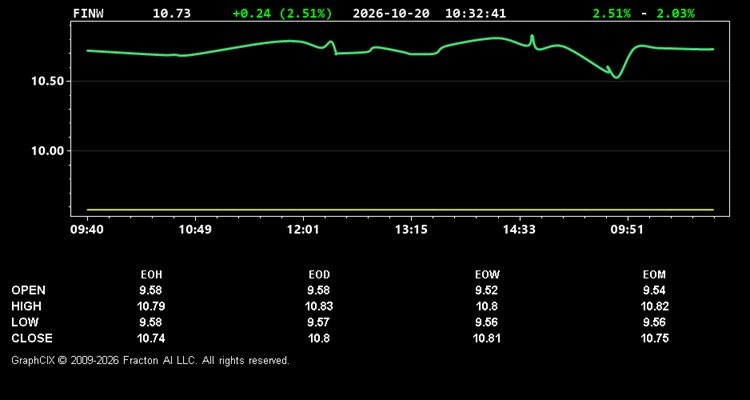Select the 10:49 time axis label
750x400 pixels.
(195, 229)
